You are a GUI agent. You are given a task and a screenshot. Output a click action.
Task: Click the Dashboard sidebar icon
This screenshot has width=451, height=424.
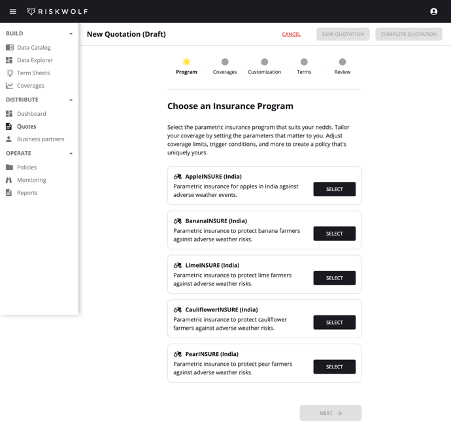pos(9,114)
